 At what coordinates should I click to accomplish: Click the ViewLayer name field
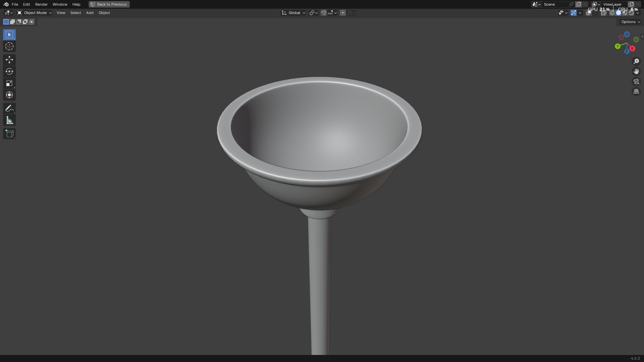614,4
